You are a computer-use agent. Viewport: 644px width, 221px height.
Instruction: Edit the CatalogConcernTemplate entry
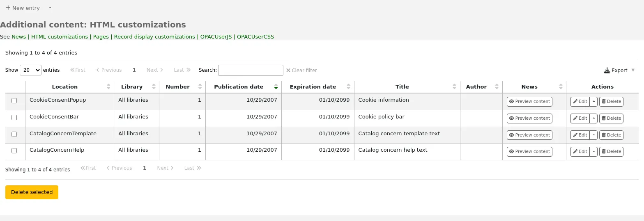(580, 135)
